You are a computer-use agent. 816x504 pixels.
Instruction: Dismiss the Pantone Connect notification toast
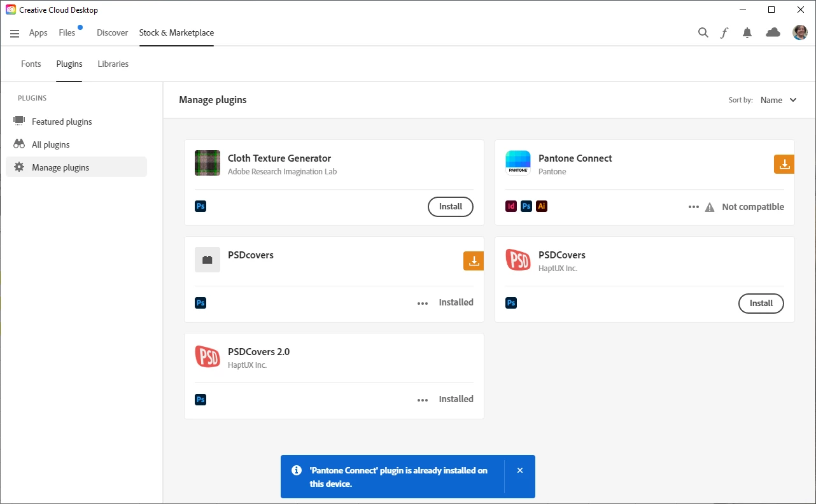[520, 470]
